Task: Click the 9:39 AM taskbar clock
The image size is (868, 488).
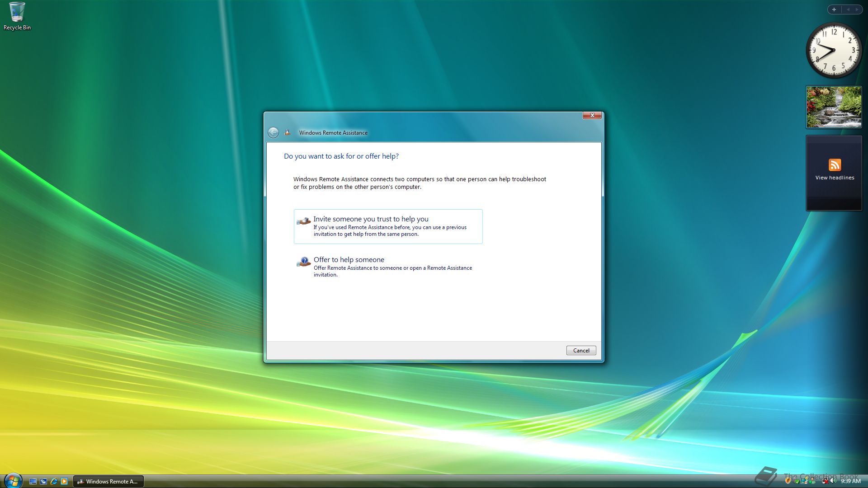Action: (x=850, y=481)
